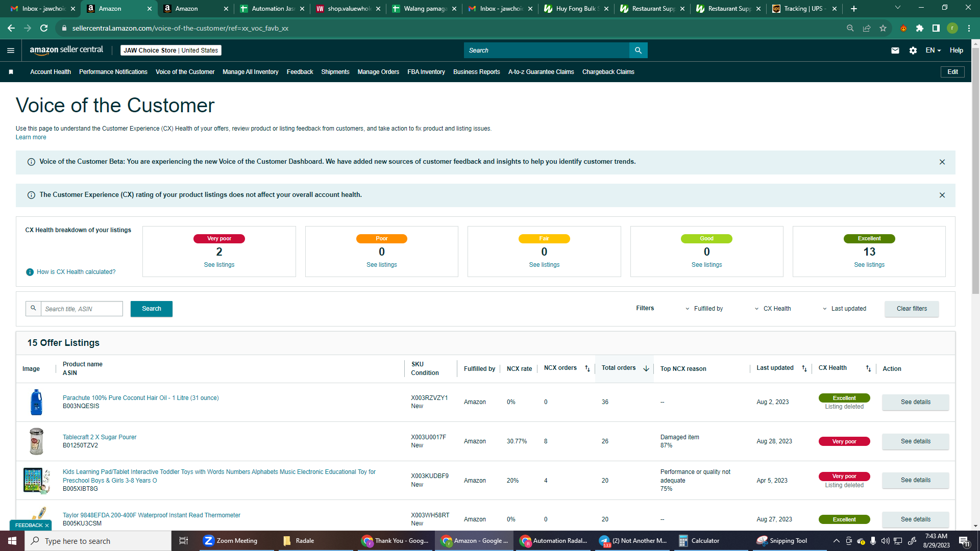This screenshot has width=980, height=551.
Task: Sort by CX Health column arrows
Action: 868,368
